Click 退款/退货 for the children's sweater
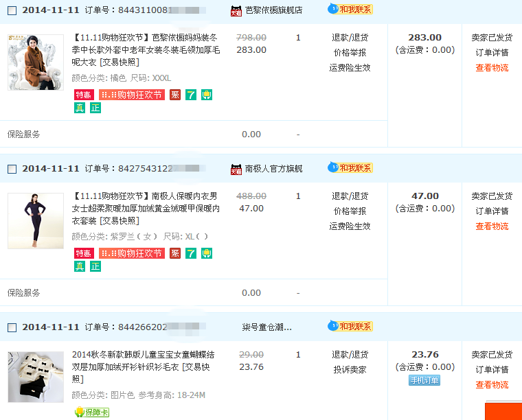Image resolution: width=522 pixels, height=420 pixels. [x=350, y=355]
